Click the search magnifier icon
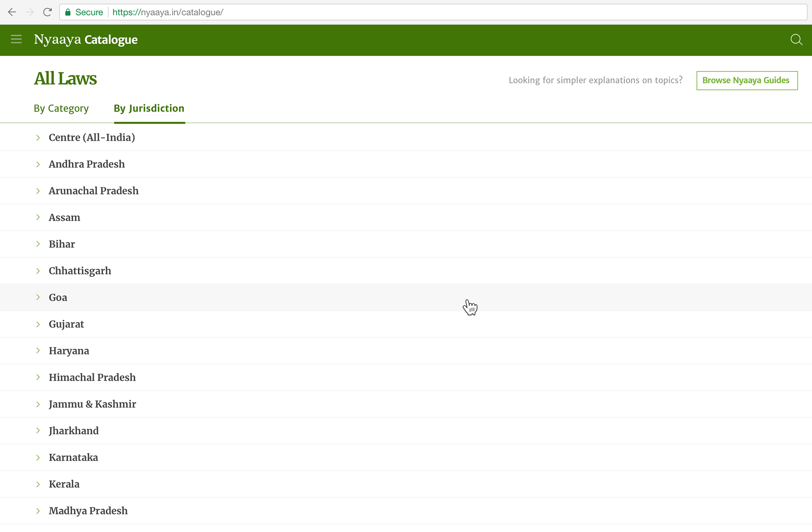The height and width of the screenshot is (532, 812). click(x=796, y=40)
